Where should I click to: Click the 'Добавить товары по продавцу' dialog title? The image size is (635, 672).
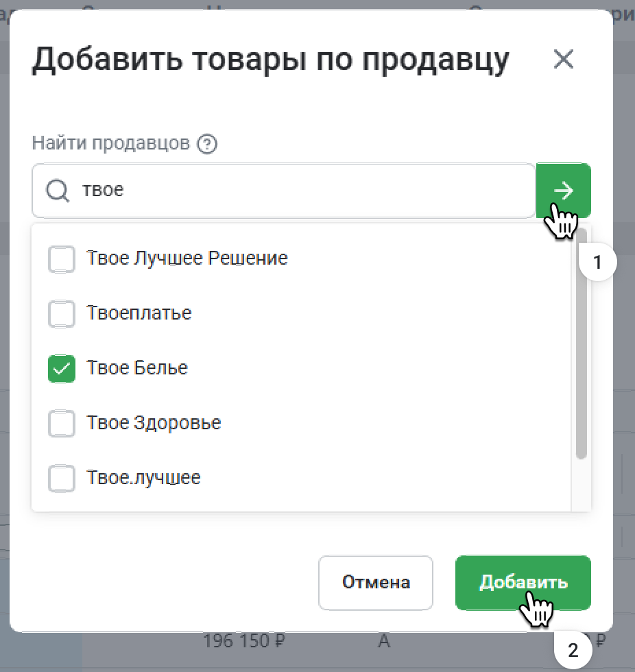[270, 60]
